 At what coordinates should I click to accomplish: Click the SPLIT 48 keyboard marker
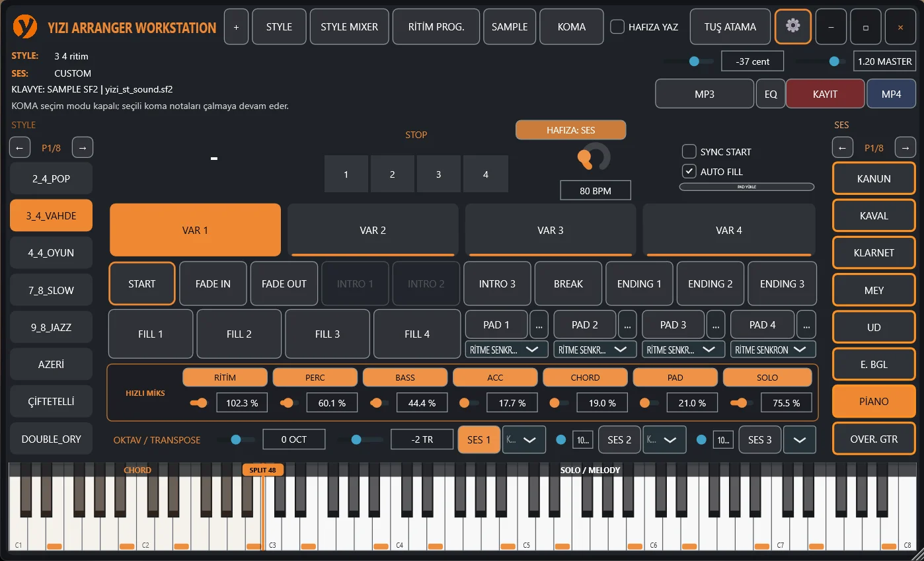263,470
